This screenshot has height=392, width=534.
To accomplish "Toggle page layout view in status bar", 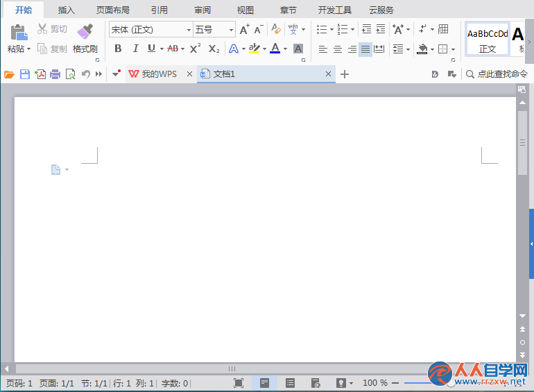I will pos(265,383).
